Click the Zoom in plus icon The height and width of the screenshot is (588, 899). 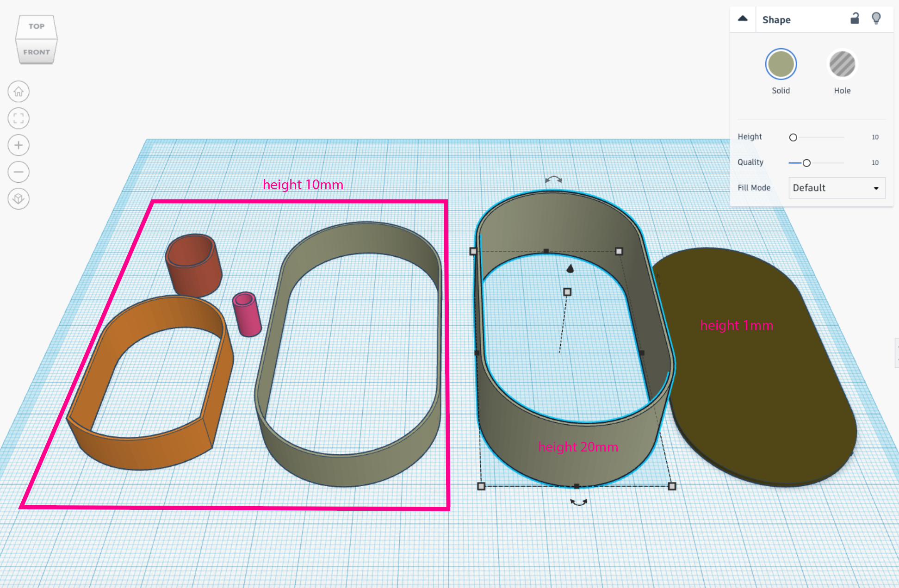19,145
